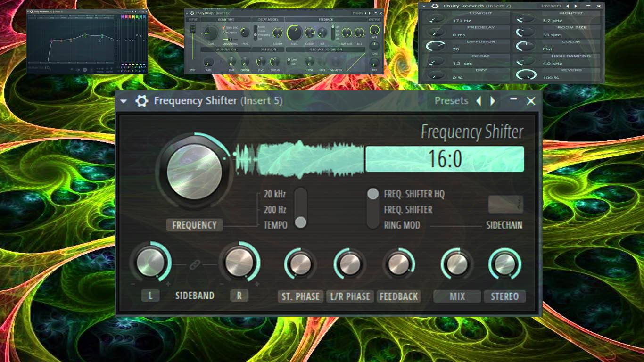
Task: Click the Sideband L knob
Action: coord(150,263)
